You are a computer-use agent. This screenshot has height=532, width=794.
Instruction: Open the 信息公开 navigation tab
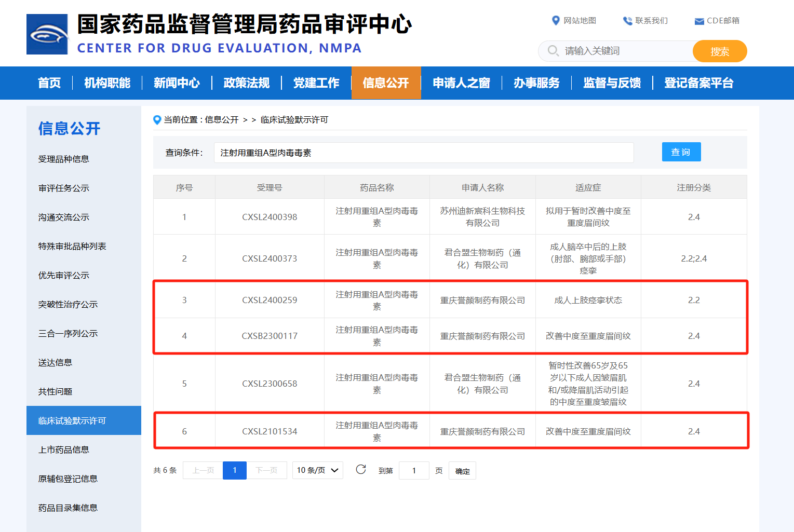pyautogui.click(x=386, y=83)
